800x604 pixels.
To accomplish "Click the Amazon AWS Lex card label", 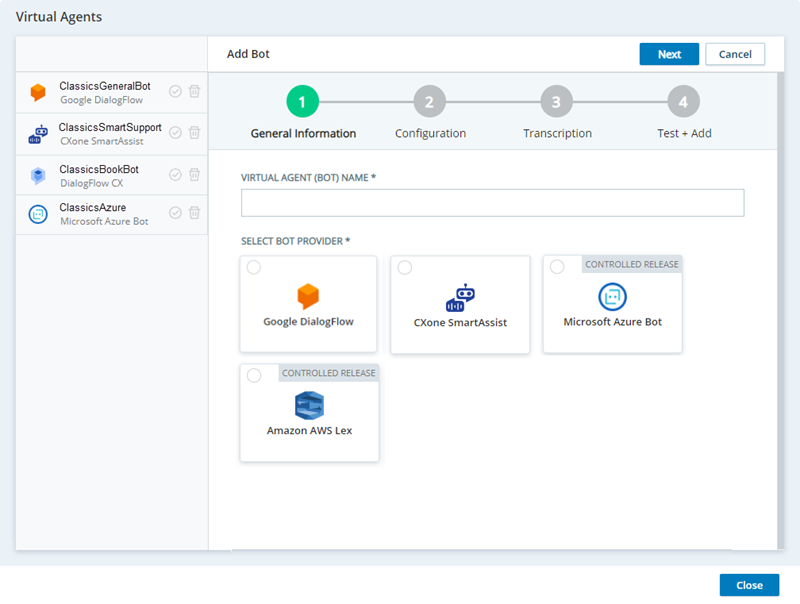I will coord(309,431).
